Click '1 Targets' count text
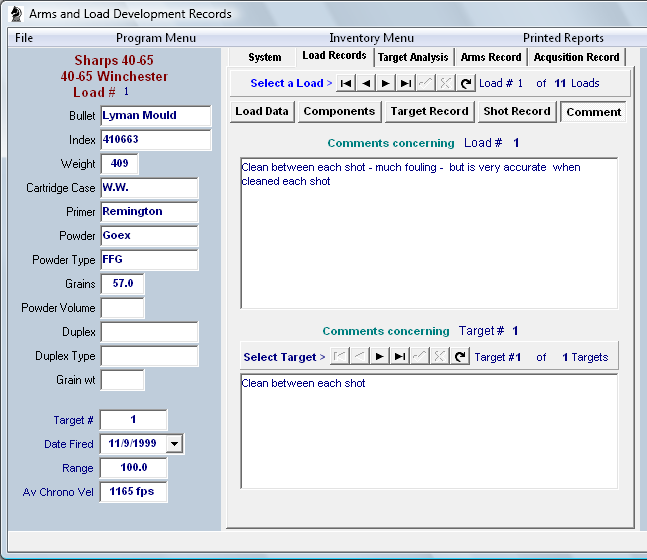The height and width of the screenshot is (560, 647). click(585, 357)
